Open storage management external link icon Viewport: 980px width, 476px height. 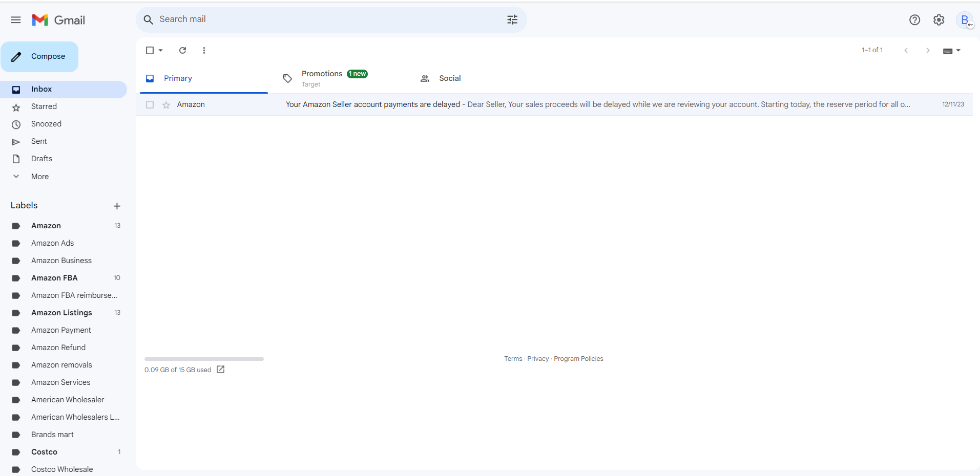click(221, 370)
